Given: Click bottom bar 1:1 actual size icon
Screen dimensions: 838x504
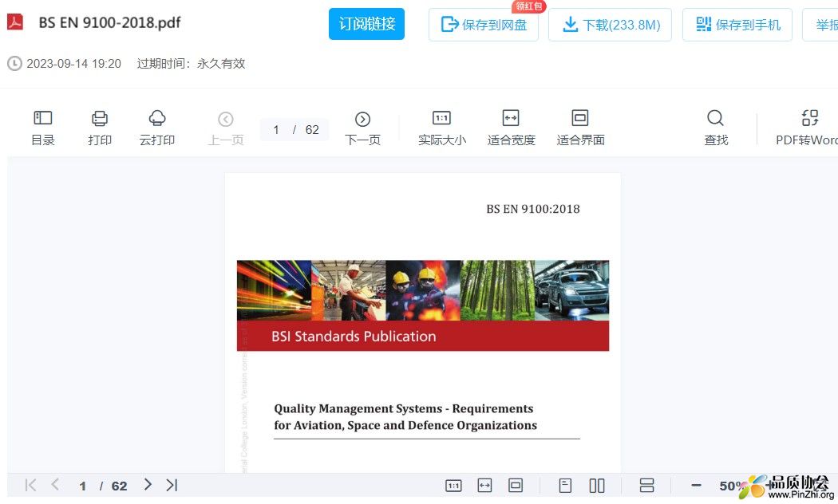Looking at the screenshot, I should [453, 486].
